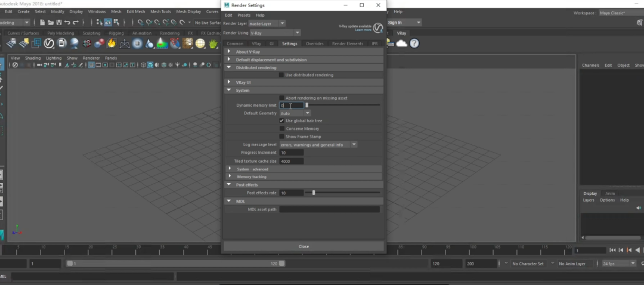Screen dimensions: 644x285
Task: Open the Default Geometry Auto dropdown
Action: [x=295, y=113]
